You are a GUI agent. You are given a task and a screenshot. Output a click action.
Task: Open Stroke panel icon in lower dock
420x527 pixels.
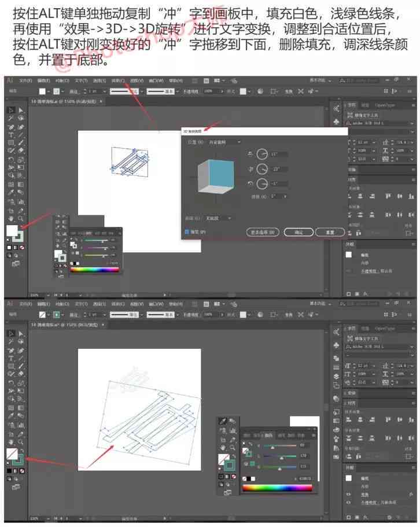coord(336,367)
